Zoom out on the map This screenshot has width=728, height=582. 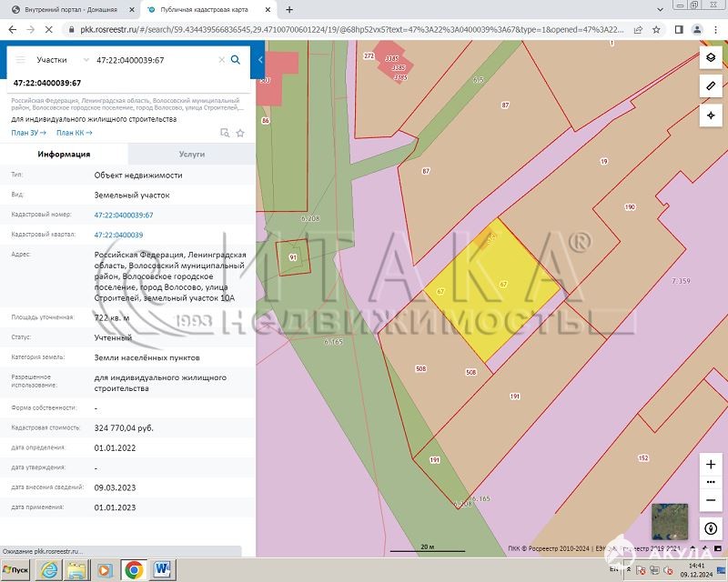pos(711,499)
